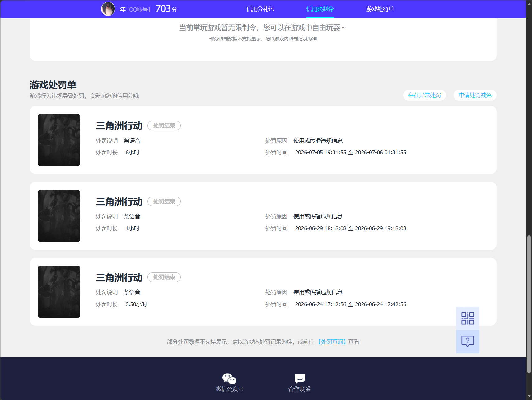Click the 申请处罚减免 button
This screenshot has width=532, height=400.
(x=475, y=95)
